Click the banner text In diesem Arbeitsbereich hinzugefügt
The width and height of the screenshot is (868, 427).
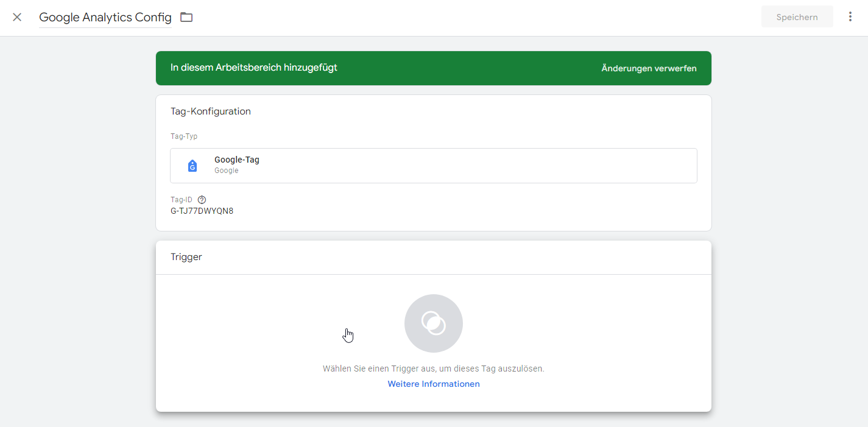[254, 68]
